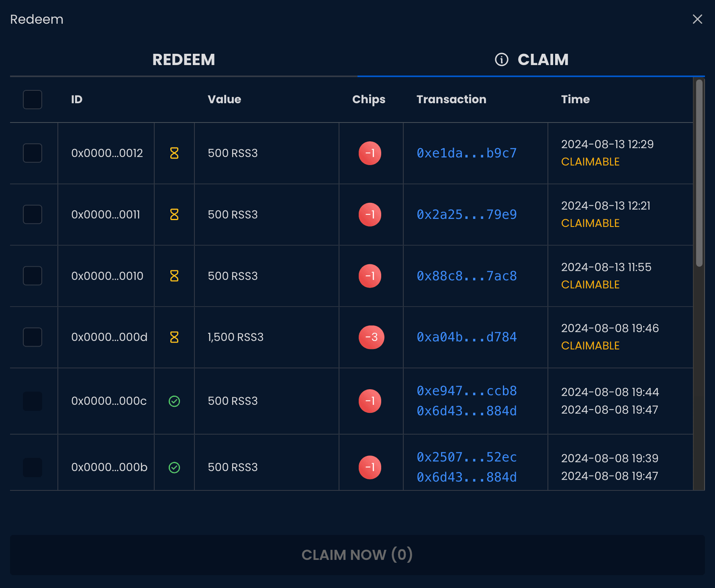This screenshot has height=588, width=715.
Task: Switch to the CLAIM tab
Action: pos(531,59)
